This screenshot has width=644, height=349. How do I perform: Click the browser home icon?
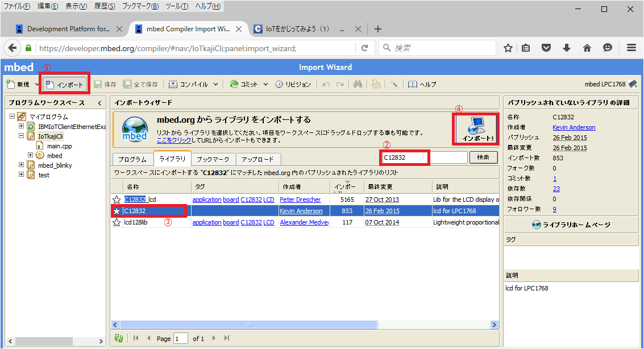point(587,48)
